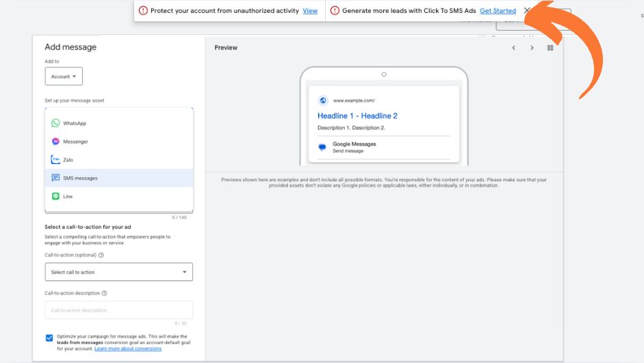Select the Messenger menu entry
Screen dimensions: 644x363
click(x=119, y=142)
